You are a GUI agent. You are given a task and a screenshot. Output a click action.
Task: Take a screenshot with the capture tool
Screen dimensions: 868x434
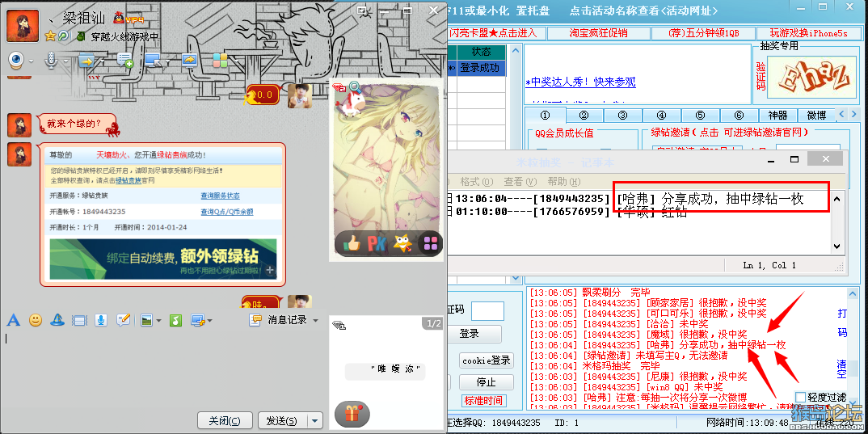click(x=198, y=320)
